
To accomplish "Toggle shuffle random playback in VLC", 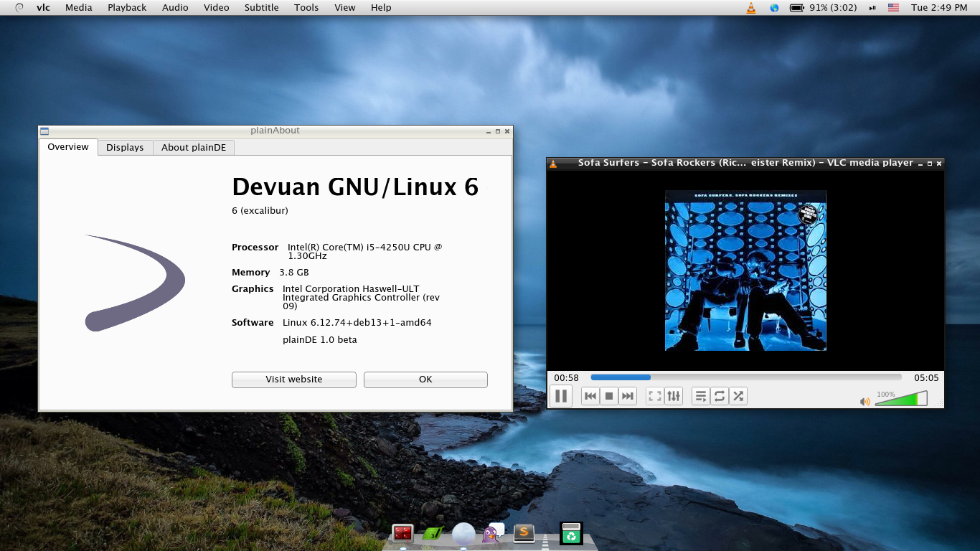I will [x=738, y=396].
